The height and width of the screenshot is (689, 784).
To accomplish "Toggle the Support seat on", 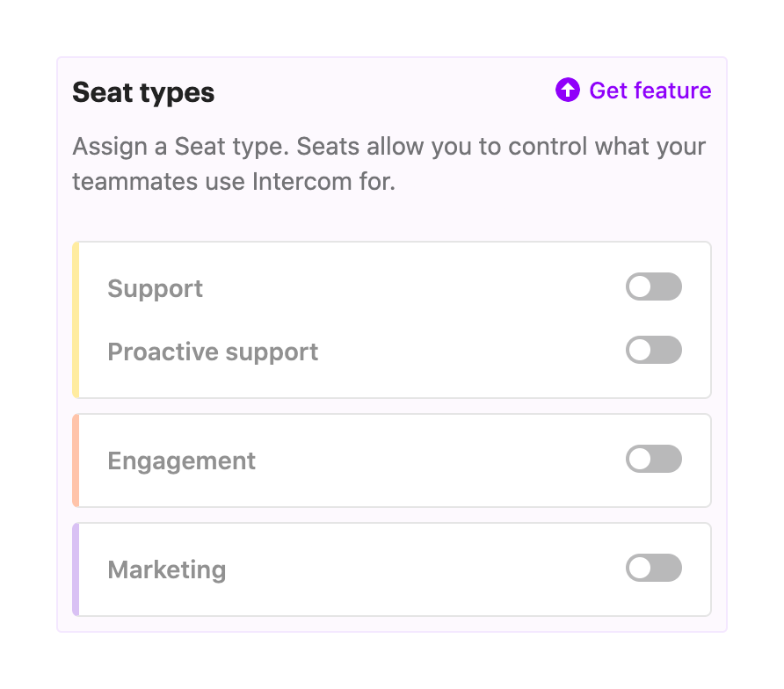I will (x=654, y=286).
